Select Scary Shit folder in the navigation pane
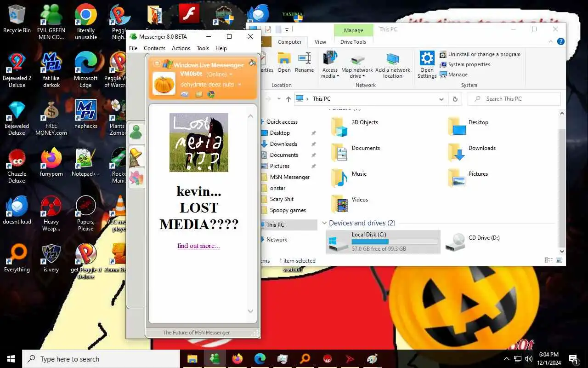This screenshot has width=588, height=368. (282, 199)
